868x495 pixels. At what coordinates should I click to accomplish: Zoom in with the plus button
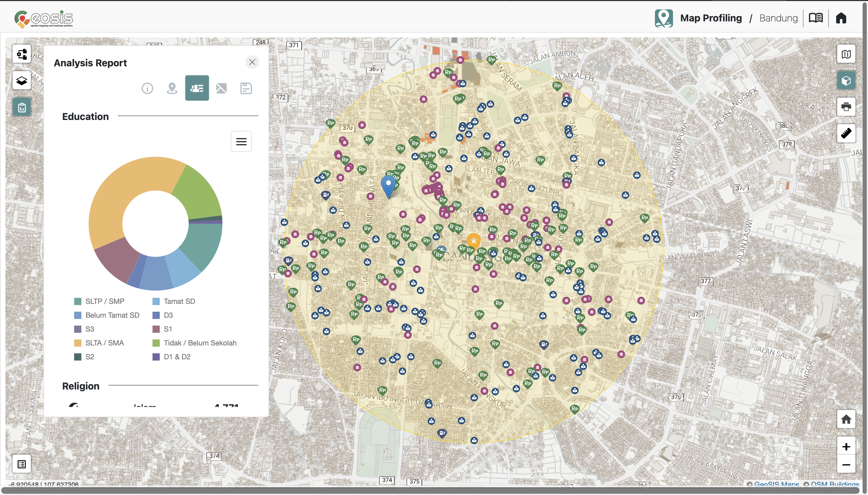[x=846, y=446]
